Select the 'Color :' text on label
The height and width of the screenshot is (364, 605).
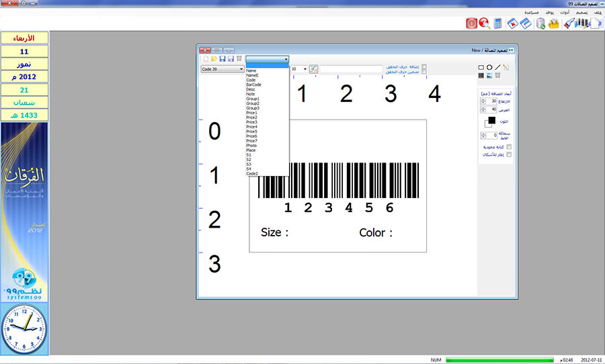375,232
